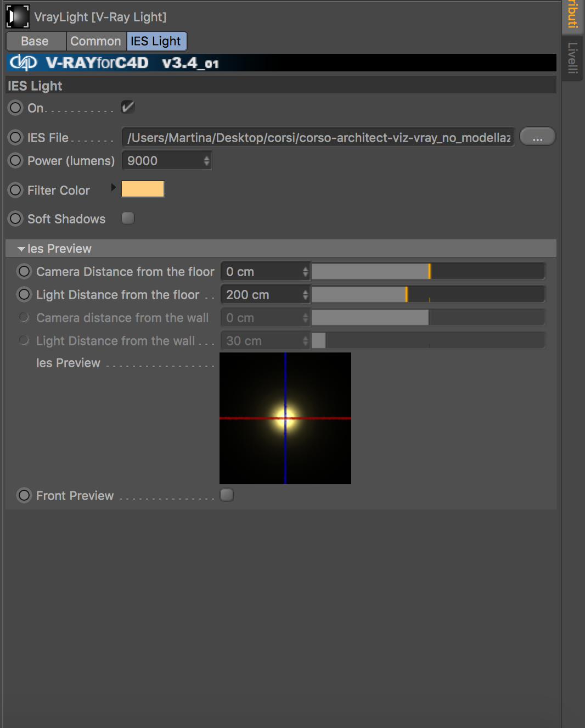Toggle animation dot for Light Distance from the floor
Screen dimensions: 585x728
point(24,294)
